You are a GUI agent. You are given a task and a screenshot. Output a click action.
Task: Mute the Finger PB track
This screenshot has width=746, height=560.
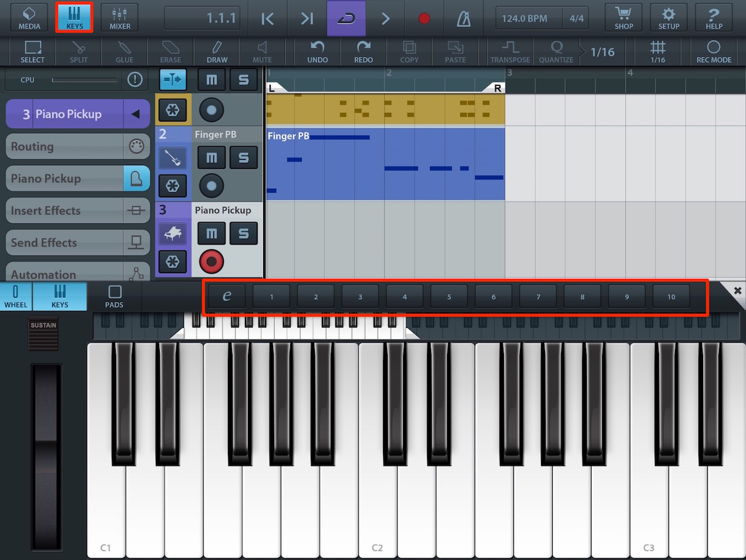click(211, 157)
